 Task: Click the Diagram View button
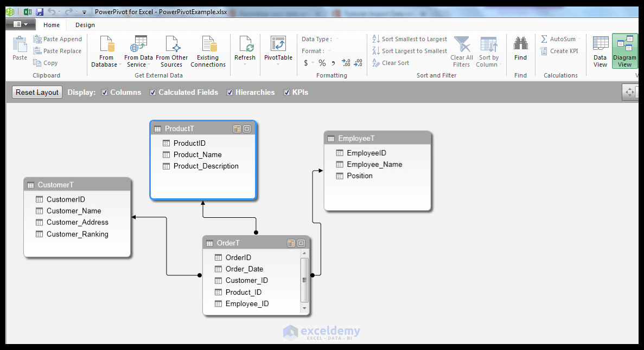pos(624,51)
